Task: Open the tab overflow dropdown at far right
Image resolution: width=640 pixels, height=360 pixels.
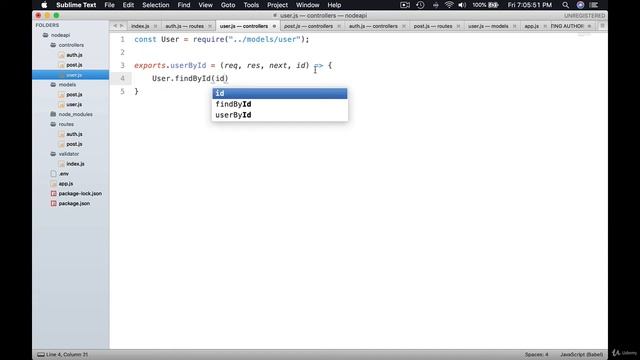Action: click(x=602, y=26)
